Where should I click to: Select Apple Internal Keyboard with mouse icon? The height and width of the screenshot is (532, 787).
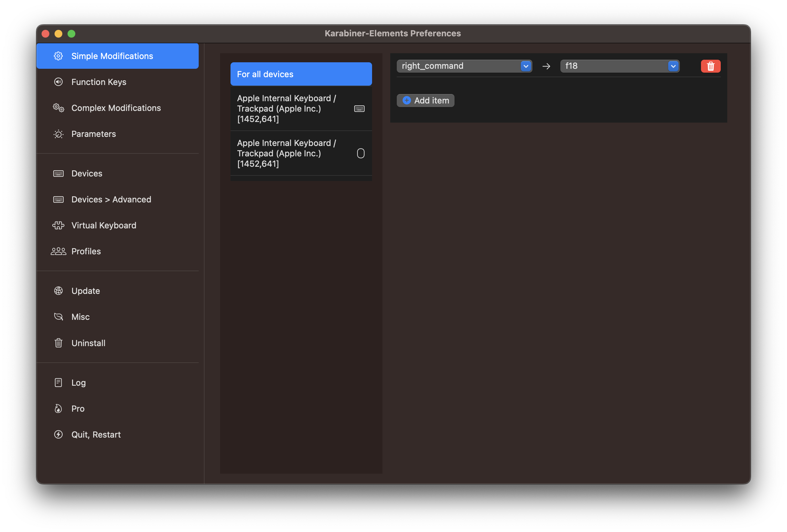[x=301, y=153]
